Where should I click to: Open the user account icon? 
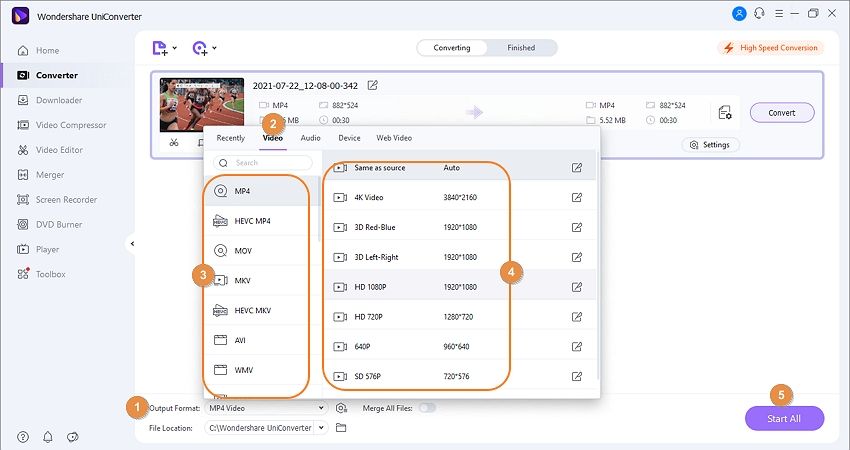click(x=739, y=14)
